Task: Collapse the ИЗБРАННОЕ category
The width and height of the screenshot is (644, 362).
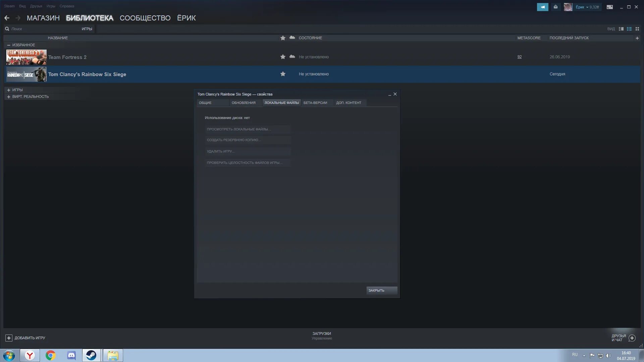Action: click(x=9, y=45)
